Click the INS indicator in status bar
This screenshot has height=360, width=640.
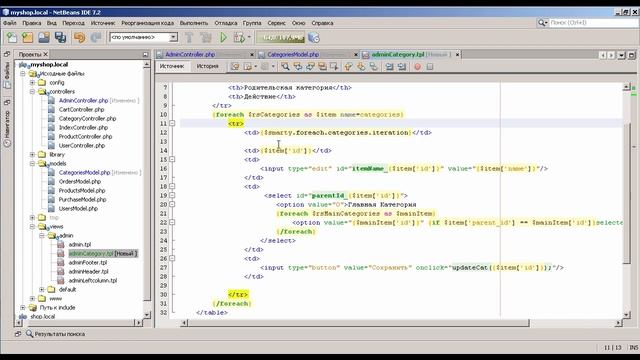pos(633,348)
